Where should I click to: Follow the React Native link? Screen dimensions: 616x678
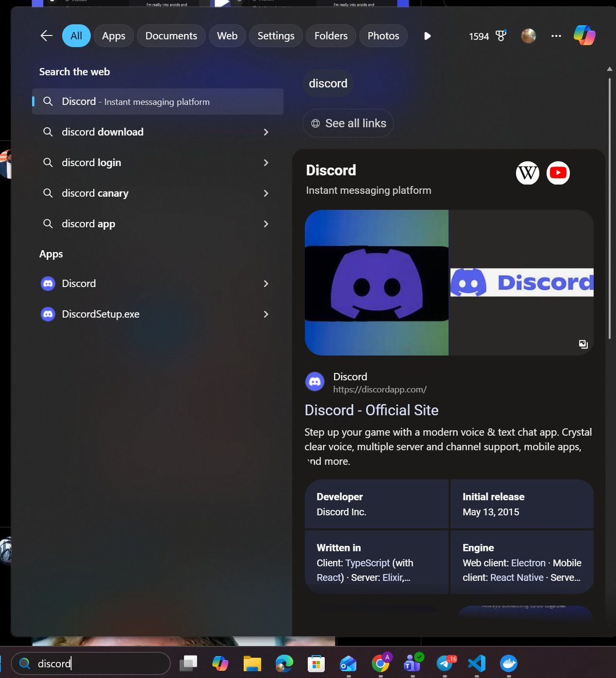coord(517,578)
